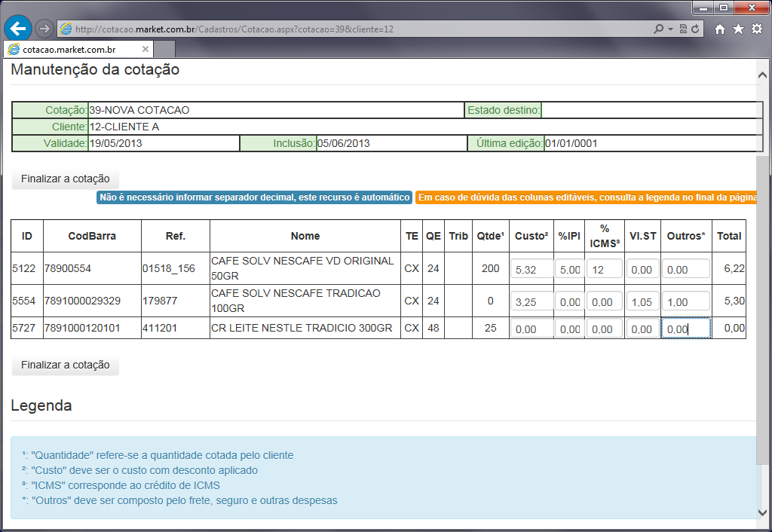Click reference 411201
Image resolution: width=772 pixels, height=532 pixels.
pyautogui.click(x=160, y=328)
